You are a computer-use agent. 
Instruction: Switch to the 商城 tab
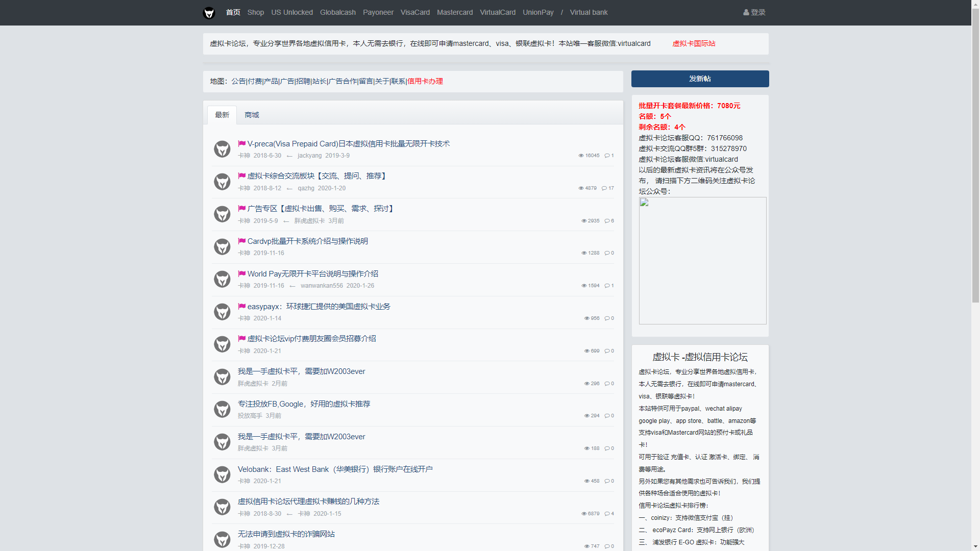click(x=252, y=115)
